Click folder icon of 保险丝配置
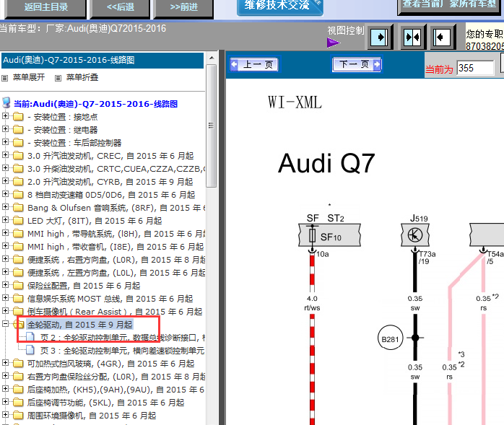Image resolution: width=504 pixels, height=425 pixels. tap(18, 285)
